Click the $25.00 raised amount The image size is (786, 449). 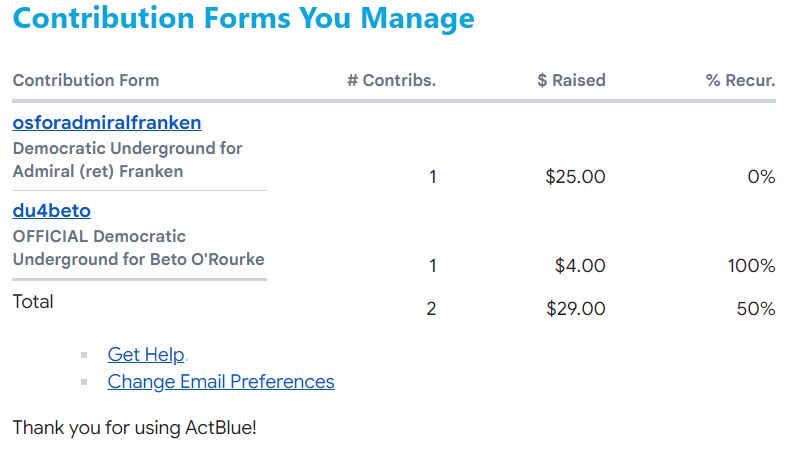tap(575, 177)
